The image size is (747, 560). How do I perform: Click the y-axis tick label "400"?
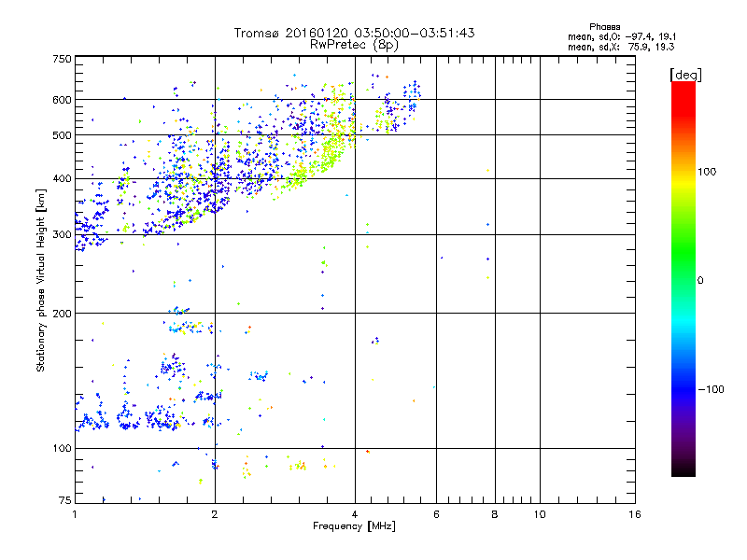coord(62,179)
